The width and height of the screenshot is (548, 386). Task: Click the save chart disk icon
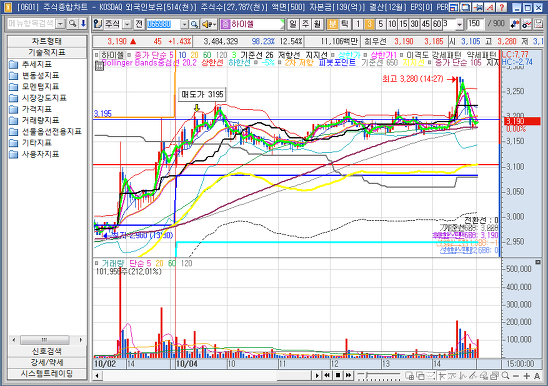point(538,24)
